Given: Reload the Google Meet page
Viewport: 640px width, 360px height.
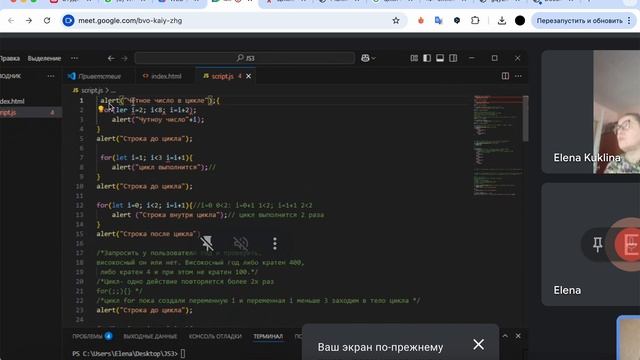Looking at the screenshot, I should [47, 20].
